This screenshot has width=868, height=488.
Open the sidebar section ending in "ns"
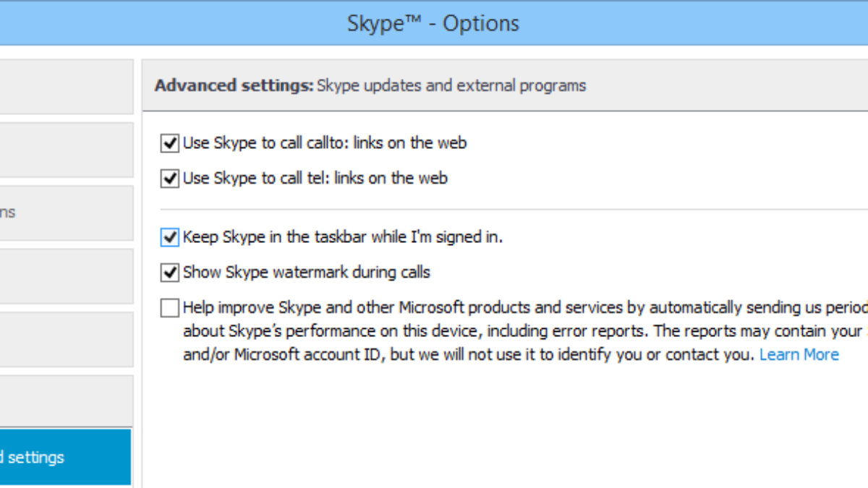[x=65, y=213]
